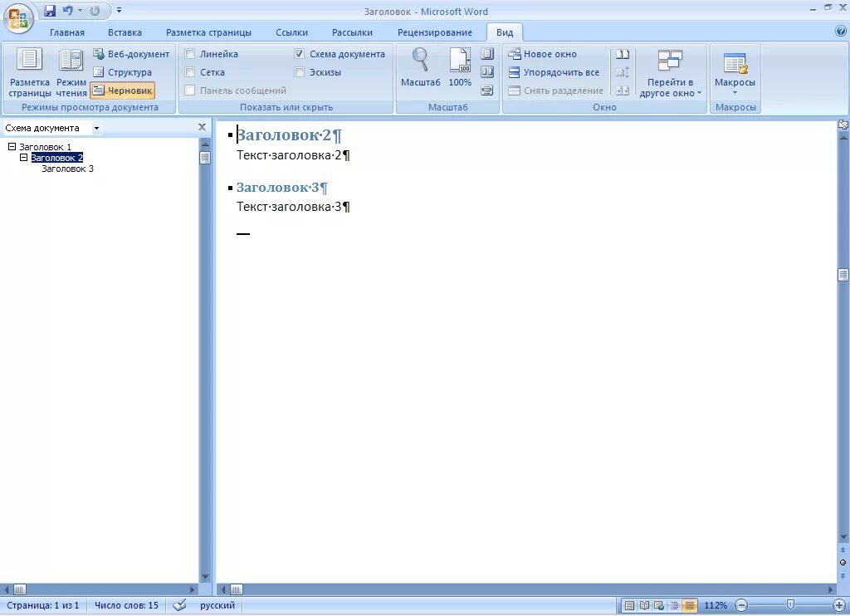Viewport: 850px width, 616px height.
Task: Open the Разметка страницы ribbon tab
Action: point(208,32)
